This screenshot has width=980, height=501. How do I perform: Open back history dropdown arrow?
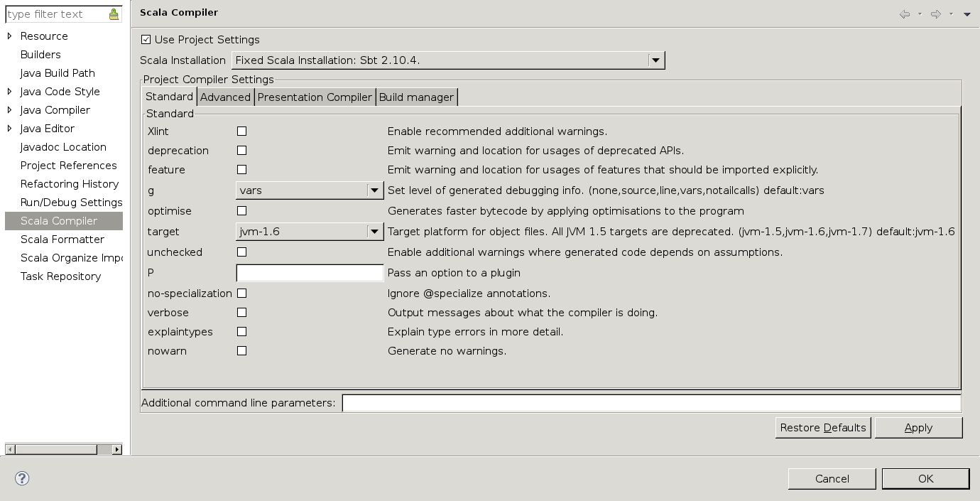(920, 14)
